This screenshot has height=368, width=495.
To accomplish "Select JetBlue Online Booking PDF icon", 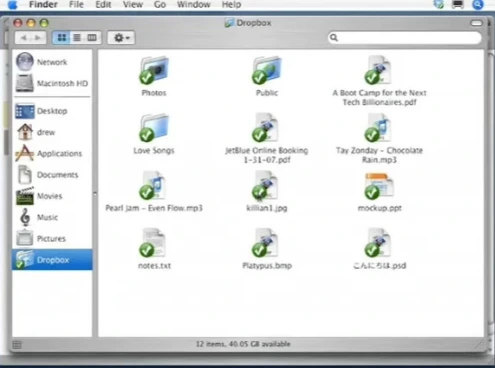I will [x=265, y=128].
